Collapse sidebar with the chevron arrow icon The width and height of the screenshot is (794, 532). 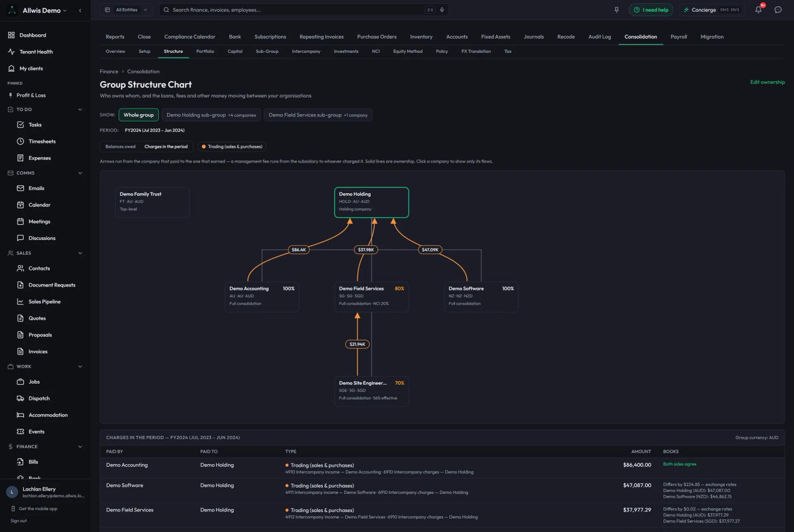[80, 10]
